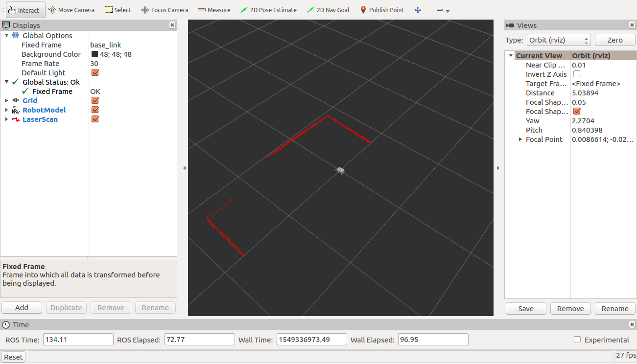Viewport: 637px width, 364px height.
Task: Collapse right panel using the arrow handle
Action: tap(498, 168)
